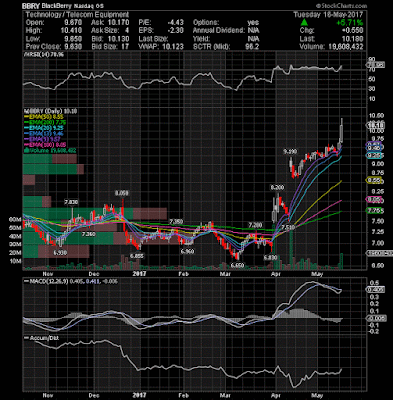Click the 'Annual Dividend:' label

(x=219, y=31)
